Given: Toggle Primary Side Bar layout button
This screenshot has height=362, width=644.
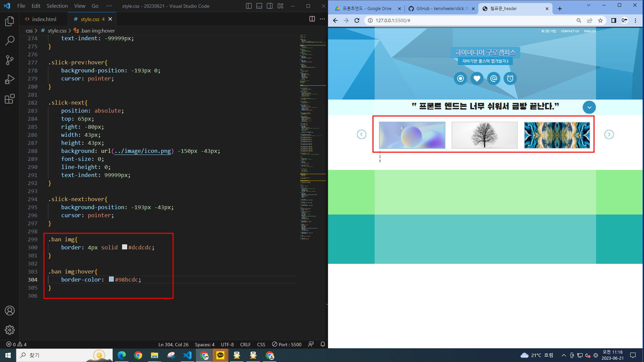Looking at the screenshot, I should (x=249, y=6).
